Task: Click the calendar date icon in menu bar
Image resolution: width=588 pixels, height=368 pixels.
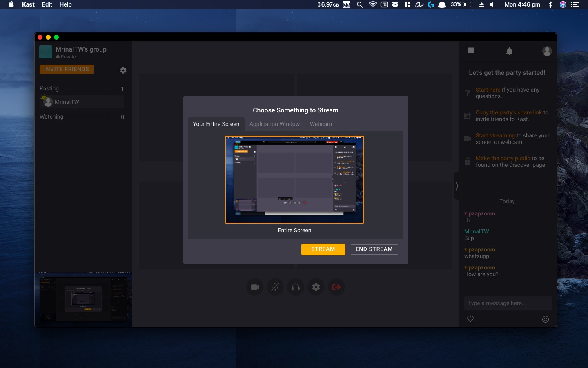Action: pos(347,4)
